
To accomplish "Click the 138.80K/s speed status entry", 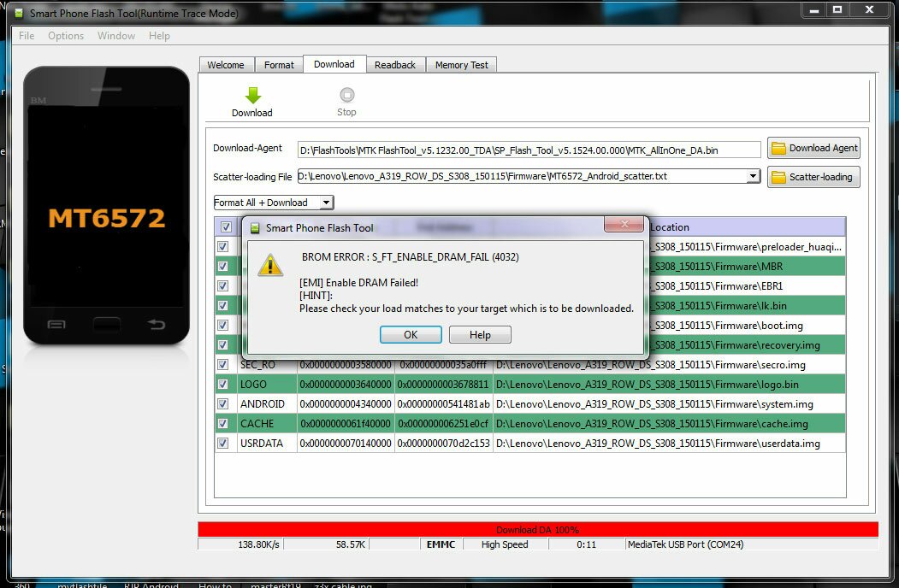I will [258, 544].
